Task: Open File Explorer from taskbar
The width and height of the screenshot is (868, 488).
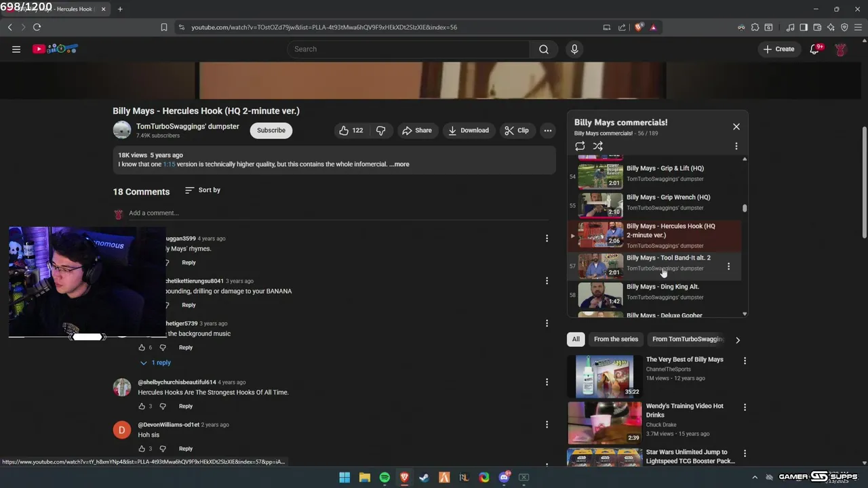Action: pyautogui.click(x=365, y=477)
